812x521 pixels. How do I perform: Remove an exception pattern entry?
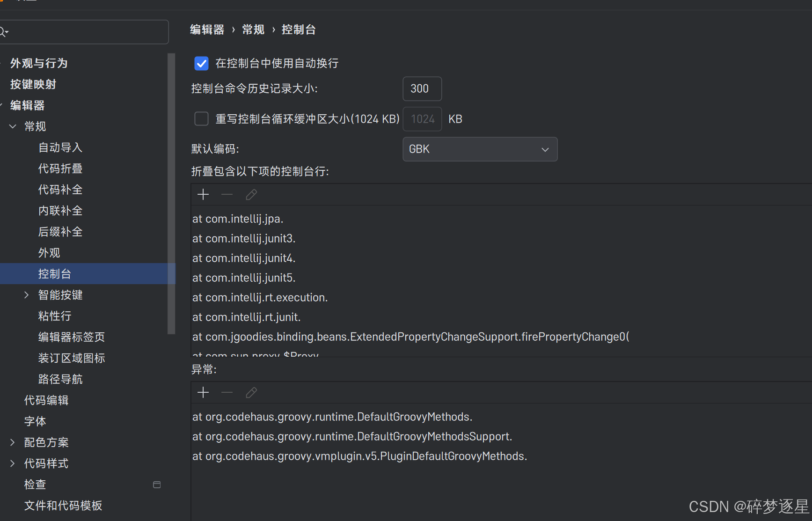pos(227,392)
